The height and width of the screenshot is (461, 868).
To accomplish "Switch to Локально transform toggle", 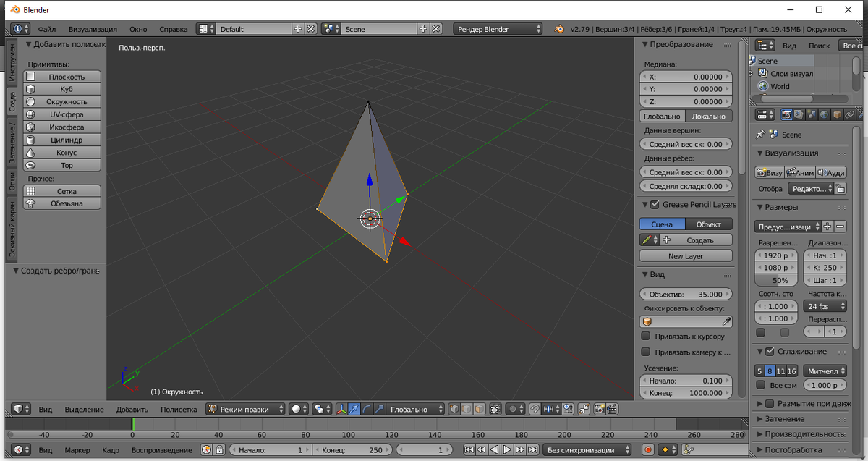I will [708, 116].
